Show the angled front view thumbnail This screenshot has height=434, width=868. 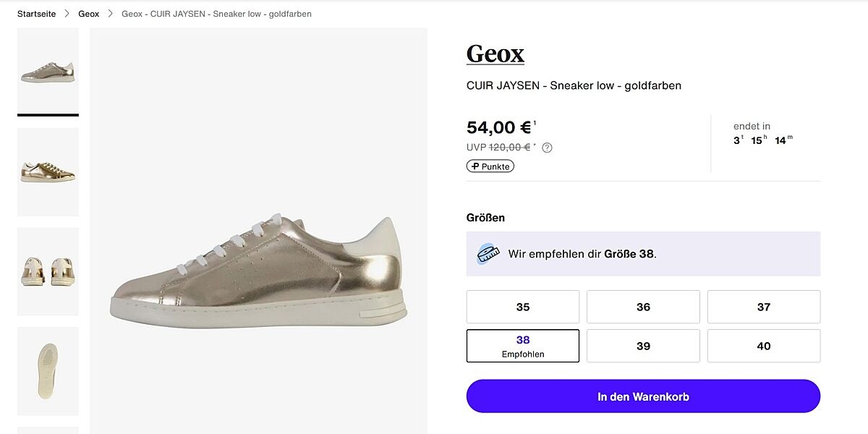[48, 172]
